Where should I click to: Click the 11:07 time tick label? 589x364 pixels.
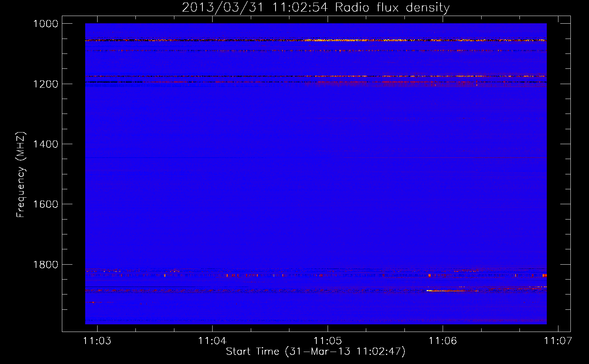click(x=558, y=341)
